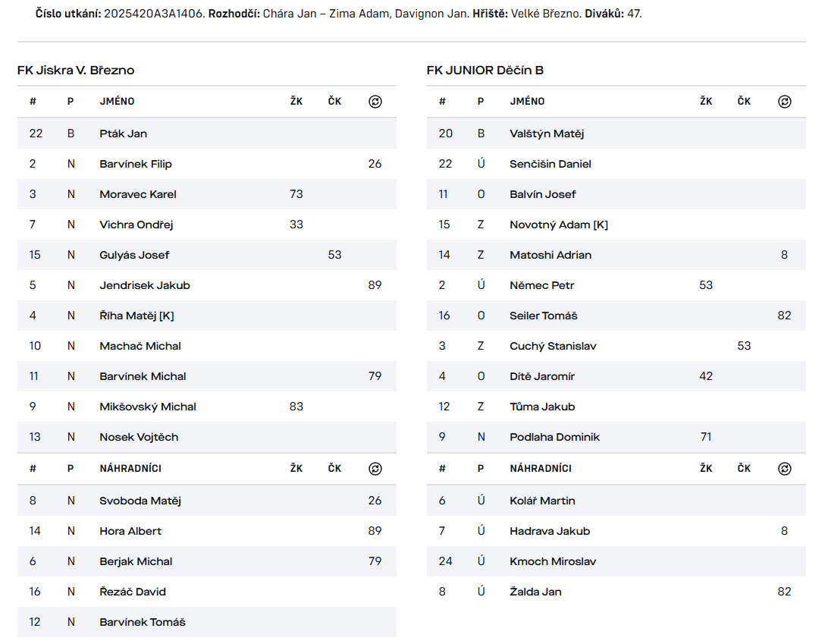This screenshot has width=828, height=644.
Task: Open FK JUNIOR Děčín B team heading
Action: point(485,71)
